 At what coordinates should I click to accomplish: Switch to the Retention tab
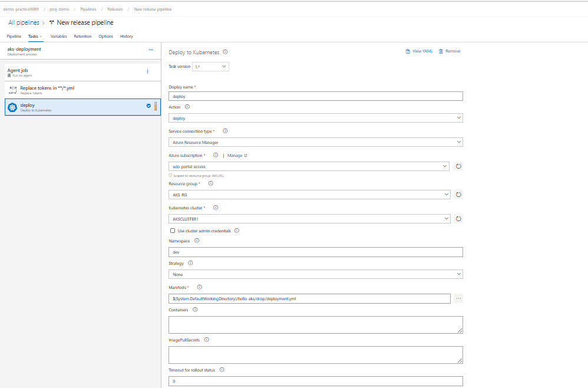click(82, 37)
